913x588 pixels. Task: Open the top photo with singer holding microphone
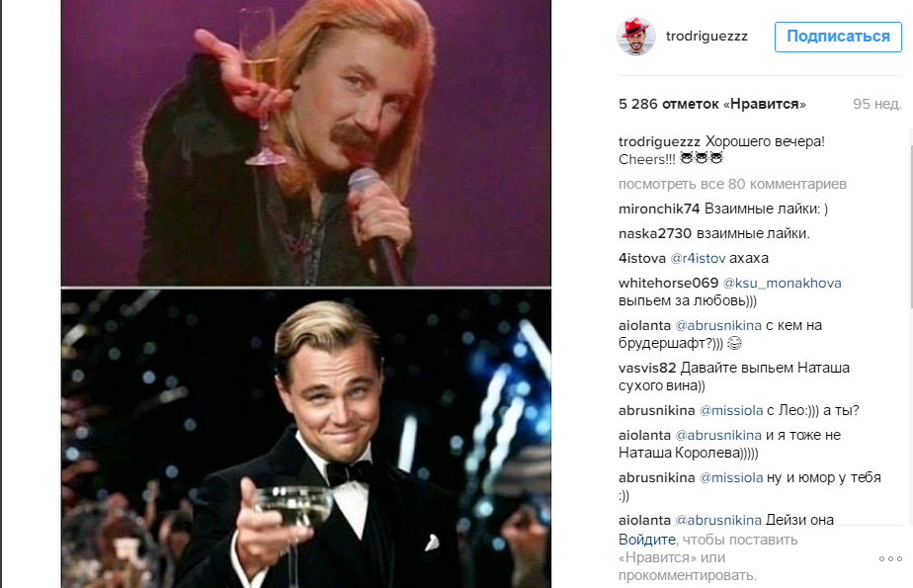pyautogui.click(x=305, y=142)
